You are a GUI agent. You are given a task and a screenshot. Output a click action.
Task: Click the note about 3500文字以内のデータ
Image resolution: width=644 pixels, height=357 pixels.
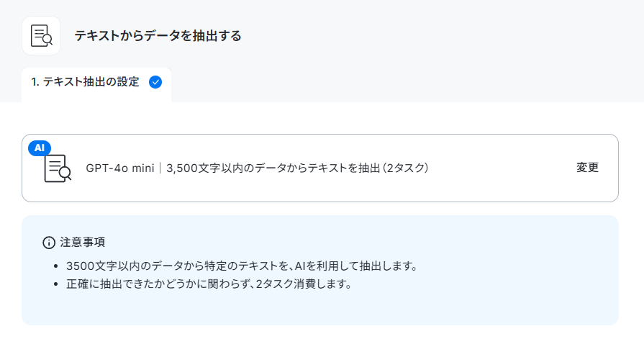242,266
